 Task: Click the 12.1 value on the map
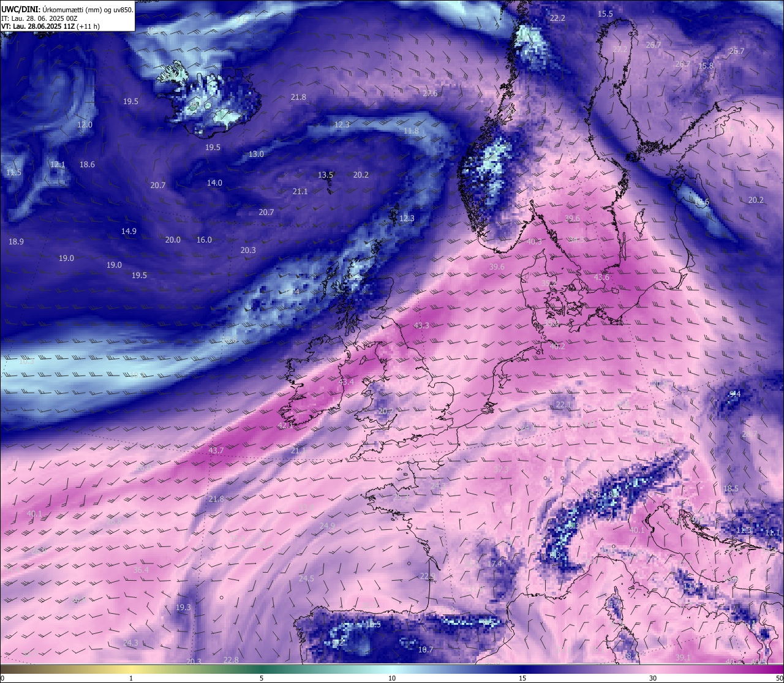(58, 164)
